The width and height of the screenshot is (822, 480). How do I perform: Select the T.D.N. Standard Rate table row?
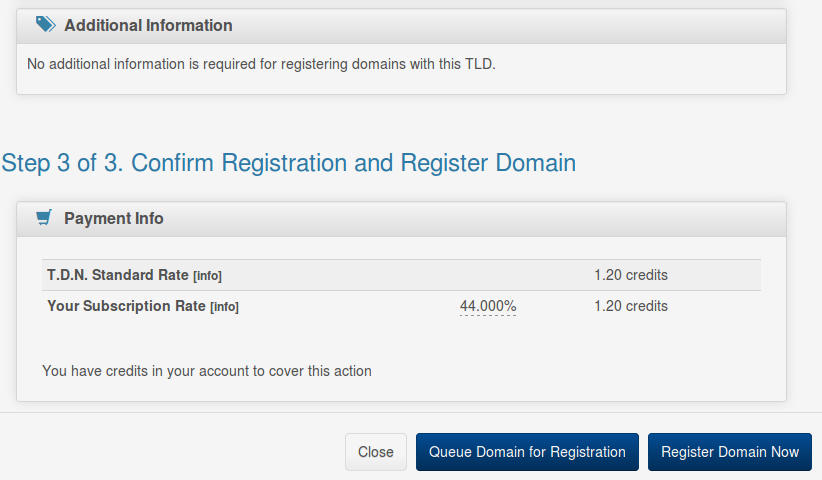[401, 275]
